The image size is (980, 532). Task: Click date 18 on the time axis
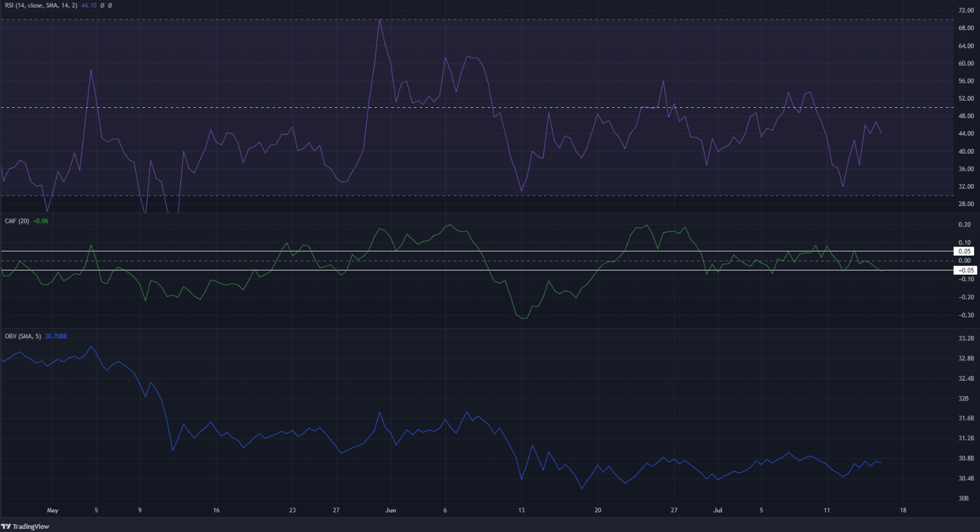coord(903,510)
